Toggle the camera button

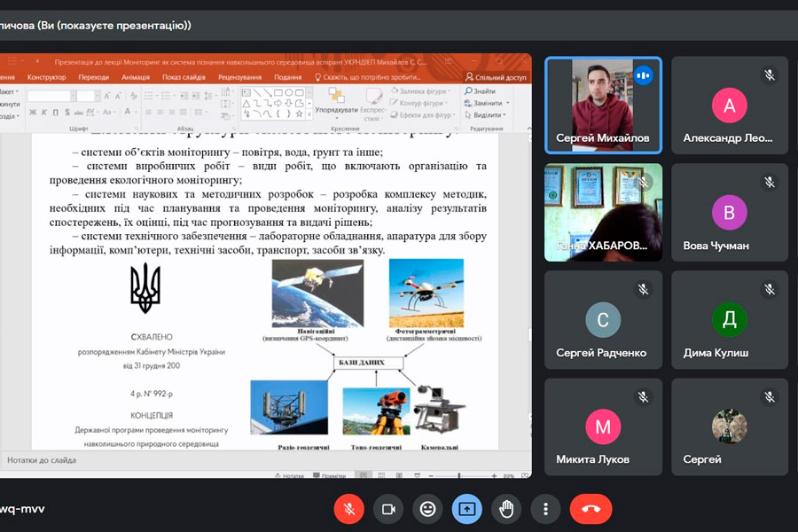pyautogui.click(x=387, y=509)
